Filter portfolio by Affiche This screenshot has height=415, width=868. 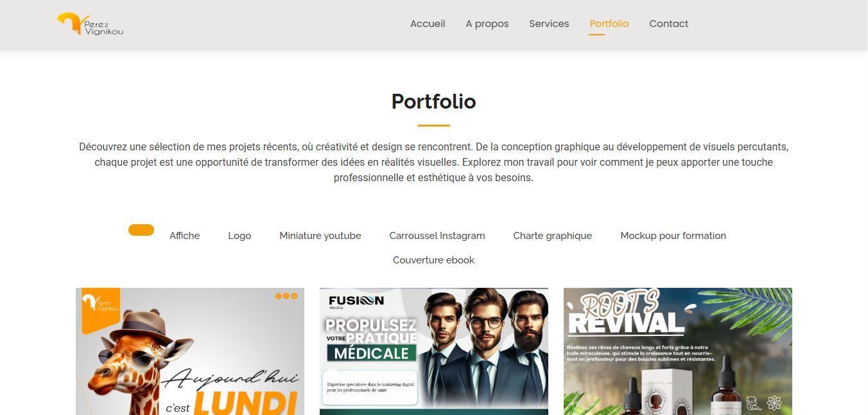[x=185, y=236]
